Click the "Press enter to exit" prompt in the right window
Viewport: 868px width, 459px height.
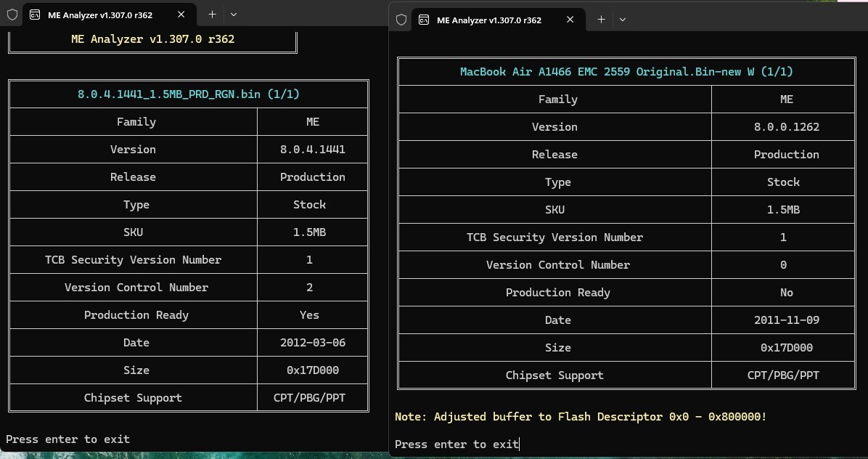point(457,444)
